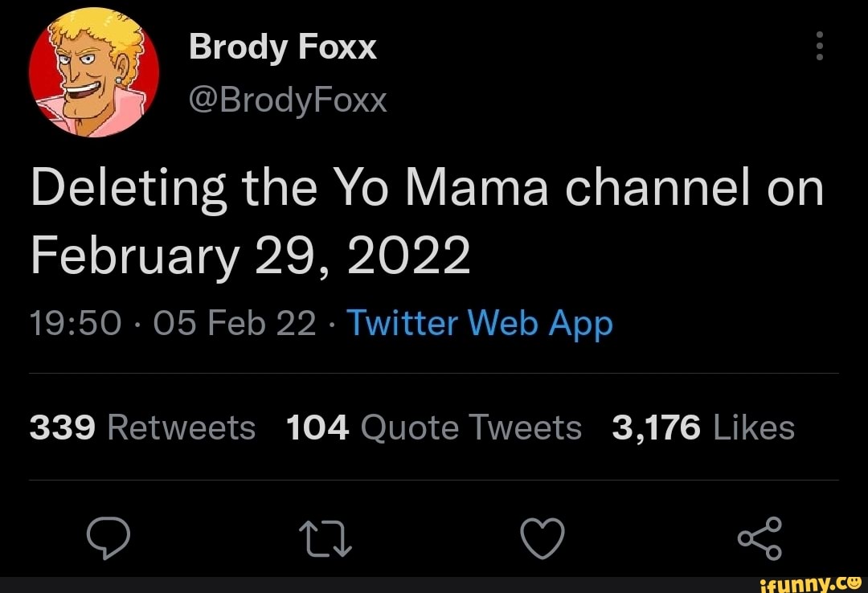Open the three-dot more options menu
The height and width of the screenshot is (593, 868).
[x=819, y=47]
